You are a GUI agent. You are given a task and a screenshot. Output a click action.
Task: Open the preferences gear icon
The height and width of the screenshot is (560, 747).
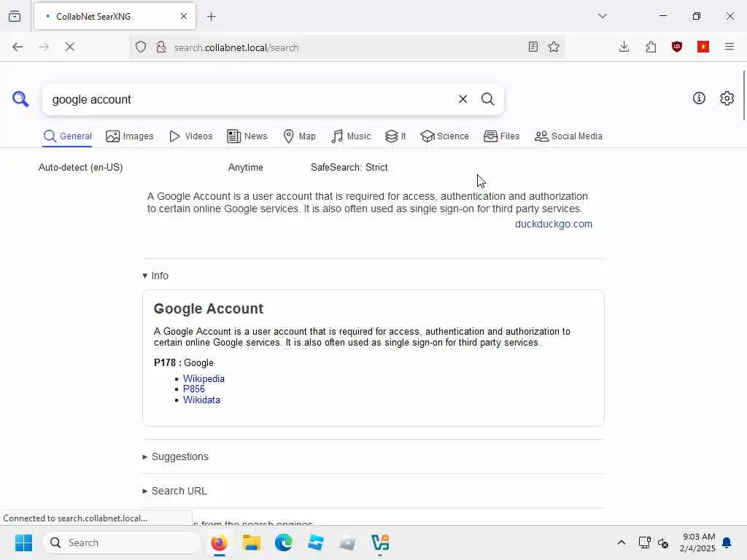[x=727, y=98]
